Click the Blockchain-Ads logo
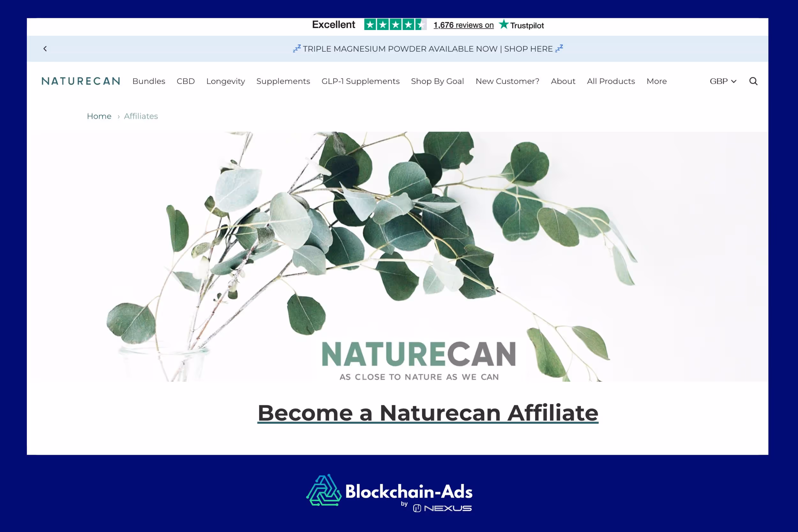Image resolution: width=798 pixels, height=532 pixels. click(x=389, y=491)
